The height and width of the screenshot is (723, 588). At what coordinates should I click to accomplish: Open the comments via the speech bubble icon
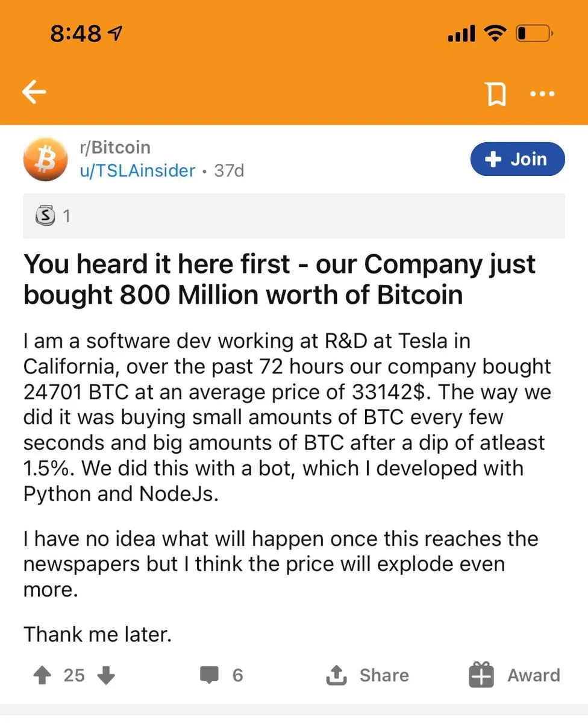(x=209, y=675)
